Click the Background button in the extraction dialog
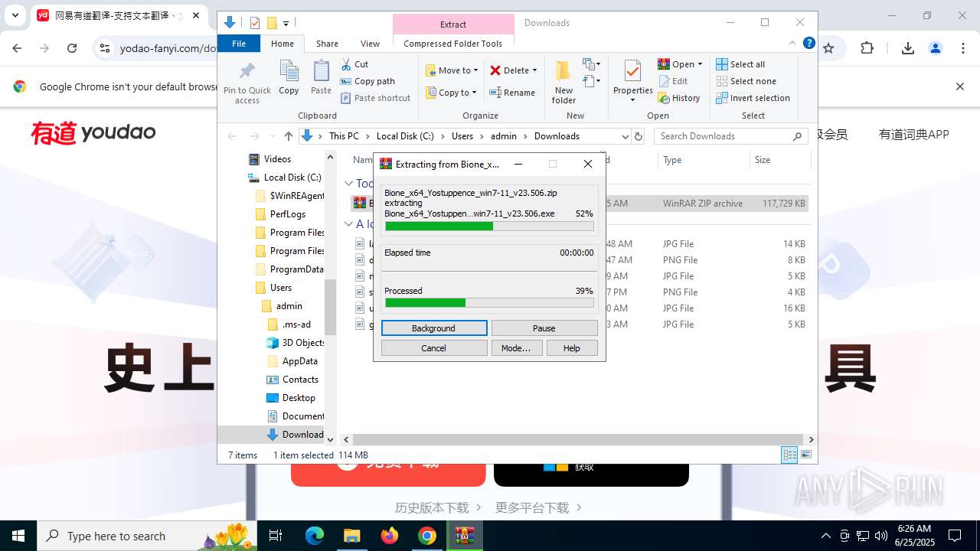The height and width of the screenshot is (551, 980). coord(434,328)
